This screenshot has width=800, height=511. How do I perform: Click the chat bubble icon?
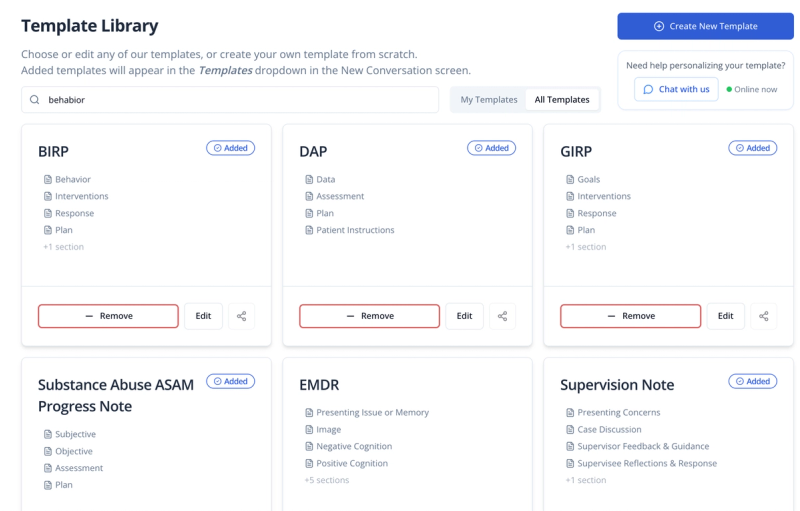click(x=648, y=89)
